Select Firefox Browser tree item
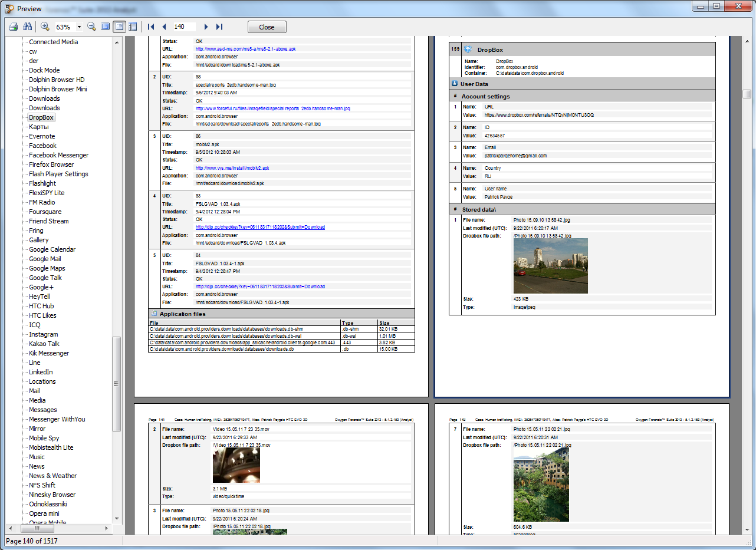The width and height of the screenshot is (756, 550). pos(52,164)
